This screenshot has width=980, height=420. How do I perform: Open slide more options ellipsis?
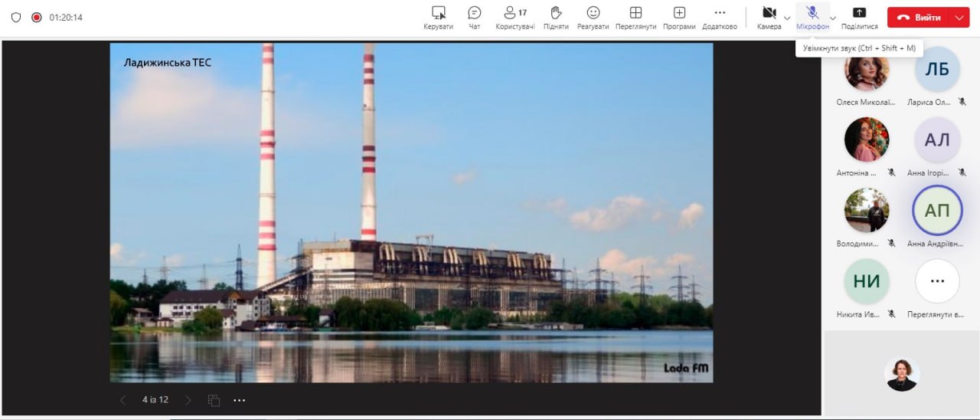pyautogui.click(x=239, y=400)
